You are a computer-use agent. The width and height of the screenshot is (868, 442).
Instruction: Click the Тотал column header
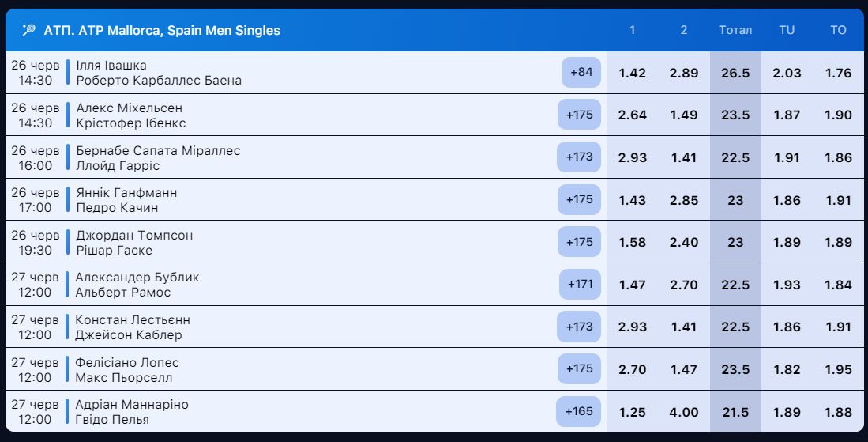click(735, 31)
